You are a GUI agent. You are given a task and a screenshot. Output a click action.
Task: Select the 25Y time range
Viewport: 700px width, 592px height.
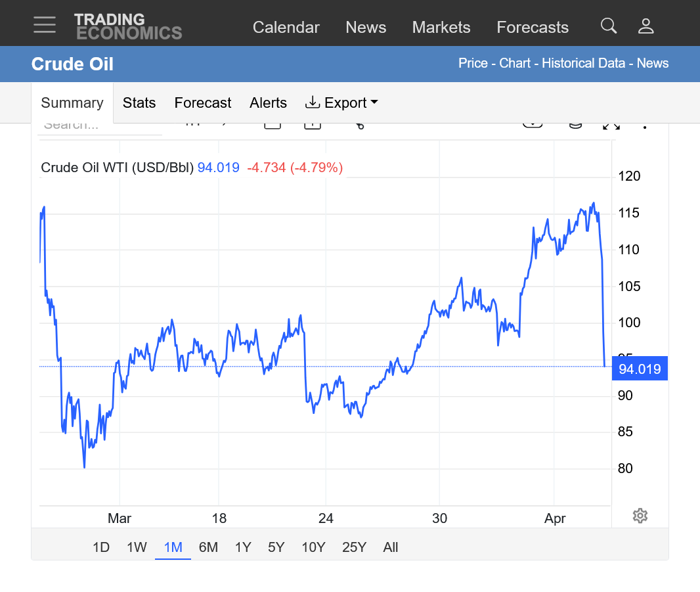pos(354,547)
